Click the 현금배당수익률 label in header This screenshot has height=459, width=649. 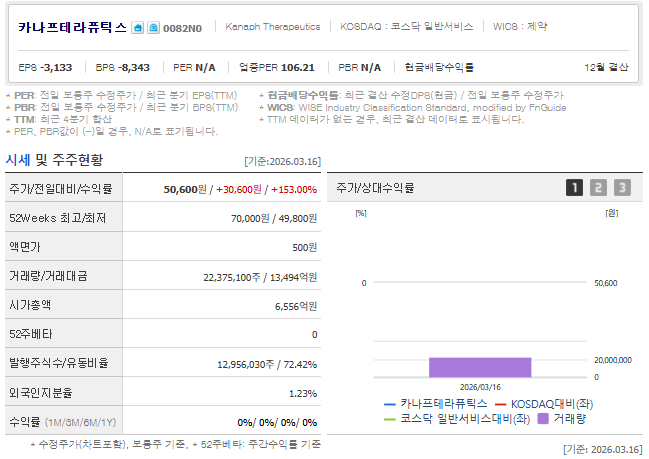click(x=439, y=67)
